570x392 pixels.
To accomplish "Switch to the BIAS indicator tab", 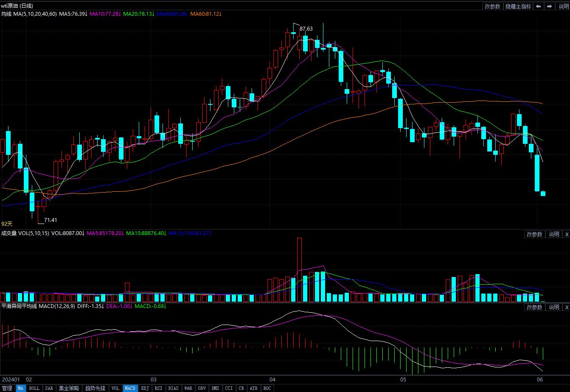I will (174, 388).
